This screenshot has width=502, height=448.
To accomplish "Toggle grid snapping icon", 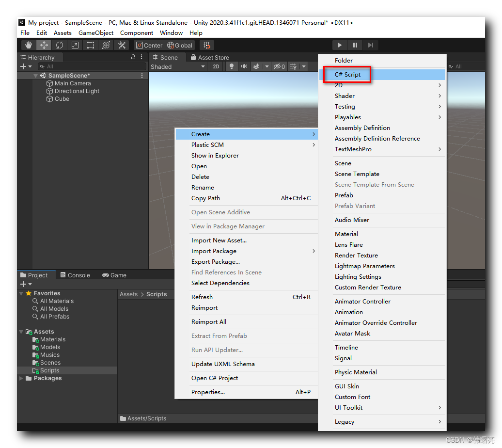I will click(x=207, y=45).
